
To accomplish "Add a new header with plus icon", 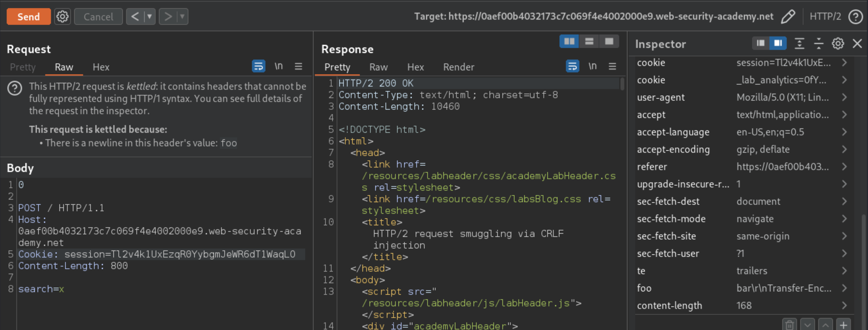I will point(843,324).
